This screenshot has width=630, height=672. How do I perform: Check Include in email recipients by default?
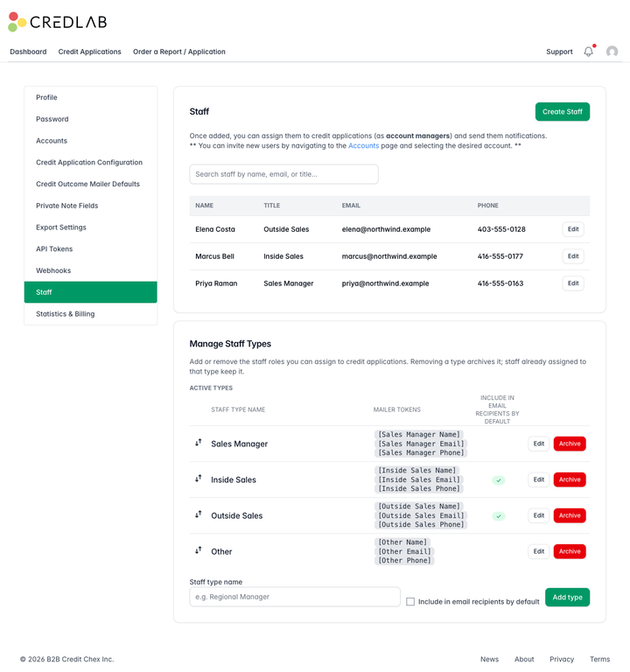click(x=410, y=602)
